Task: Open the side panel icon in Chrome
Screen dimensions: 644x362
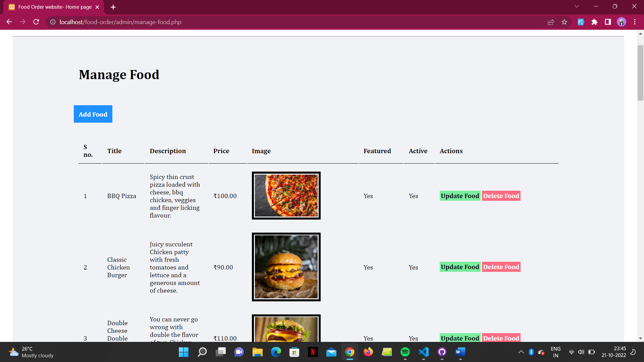Action: pyautogui.click(x=608, y=22)
